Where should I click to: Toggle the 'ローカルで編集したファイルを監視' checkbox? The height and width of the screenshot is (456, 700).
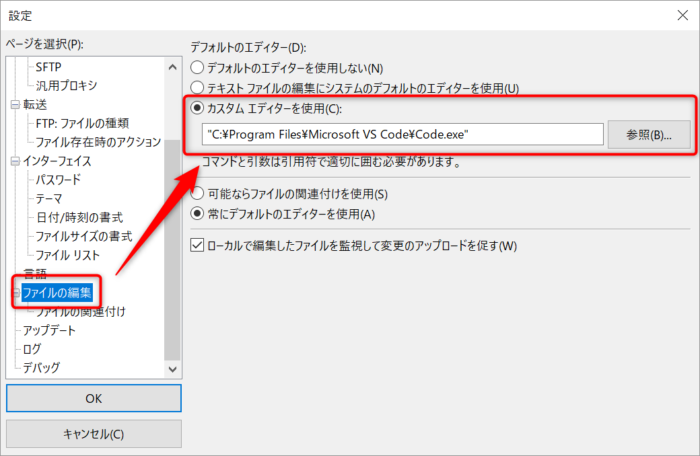pyautogui.click(x=197, y=245)
